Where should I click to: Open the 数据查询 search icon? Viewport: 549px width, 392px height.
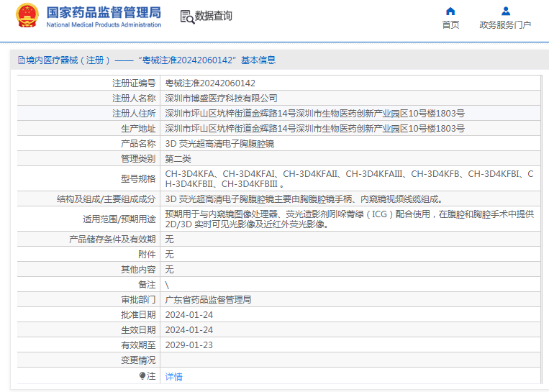point(187,17)
